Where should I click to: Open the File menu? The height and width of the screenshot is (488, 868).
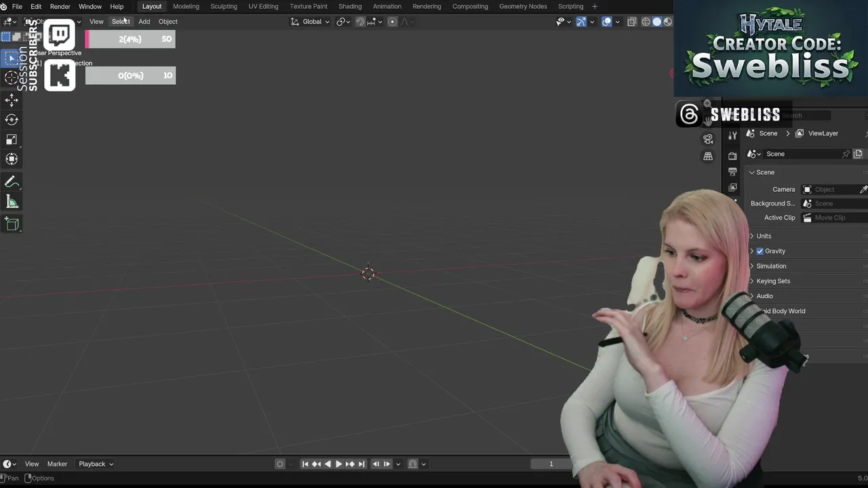pyautogui.click(x=17, y=6)
